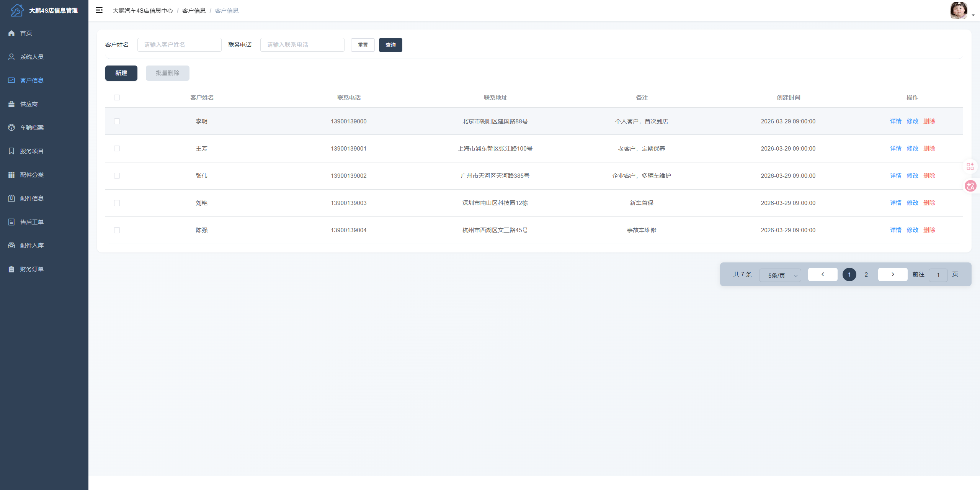Click breadcrumb 大鹏汽车4S店信息中心
This screenshot has height=490, width=980.
(143, 11)
